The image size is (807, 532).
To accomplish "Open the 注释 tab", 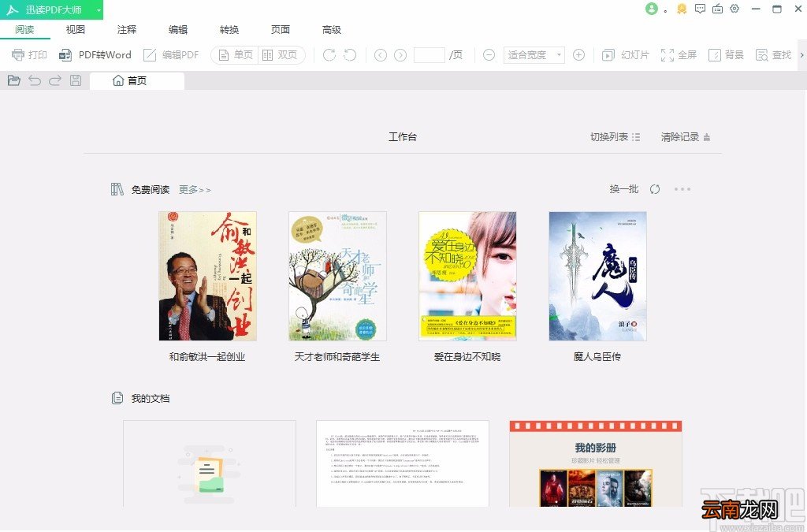I will (127, 30).
